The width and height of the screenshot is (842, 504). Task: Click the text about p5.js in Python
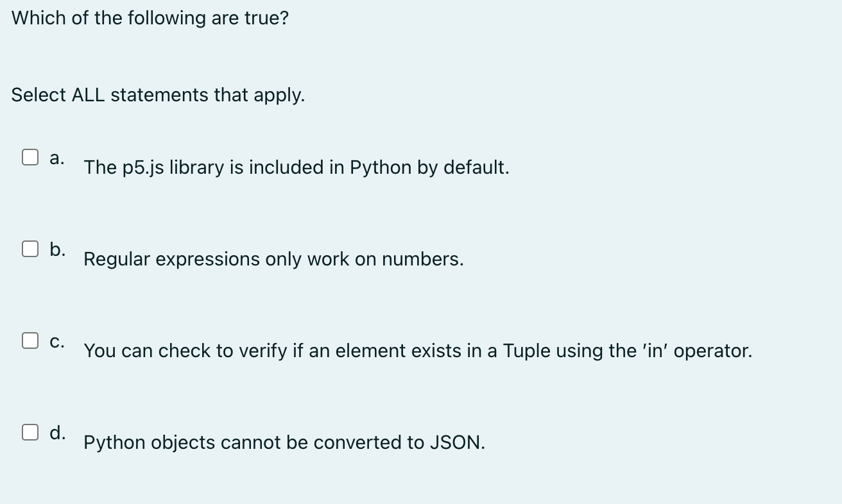[x=296, y=167]
